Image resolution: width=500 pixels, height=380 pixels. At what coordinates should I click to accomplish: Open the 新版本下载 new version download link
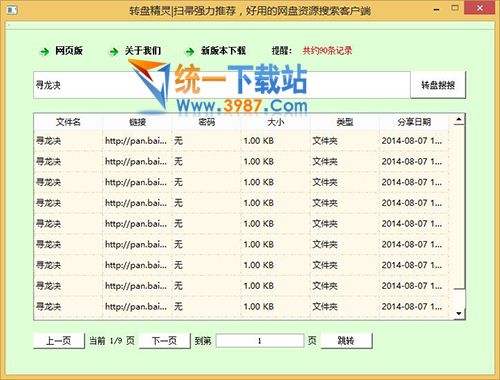[x=223, y=51]
